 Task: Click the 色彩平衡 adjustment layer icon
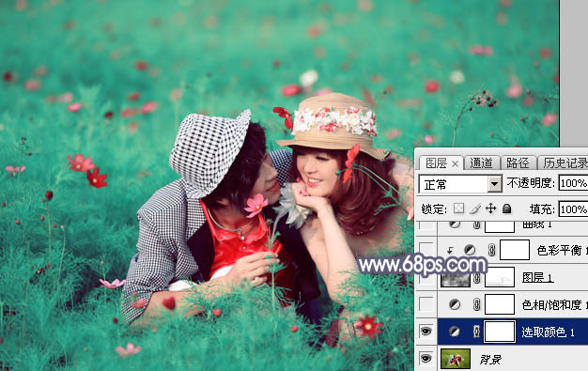coord(469,250)
